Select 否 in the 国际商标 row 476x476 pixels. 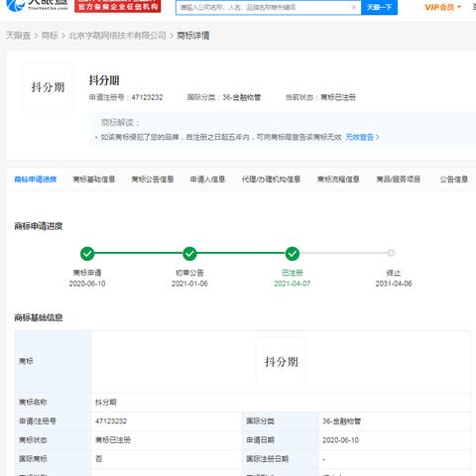click(99, 459)
